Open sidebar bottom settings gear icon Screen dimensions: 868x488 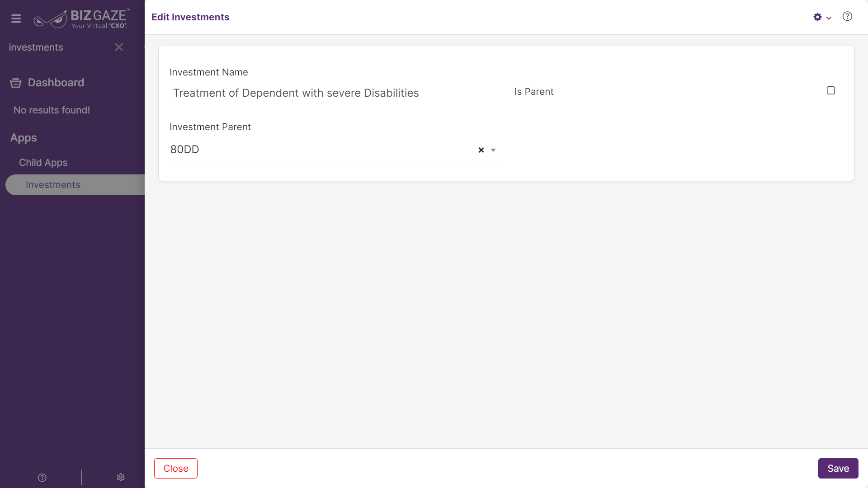(121, 477)
